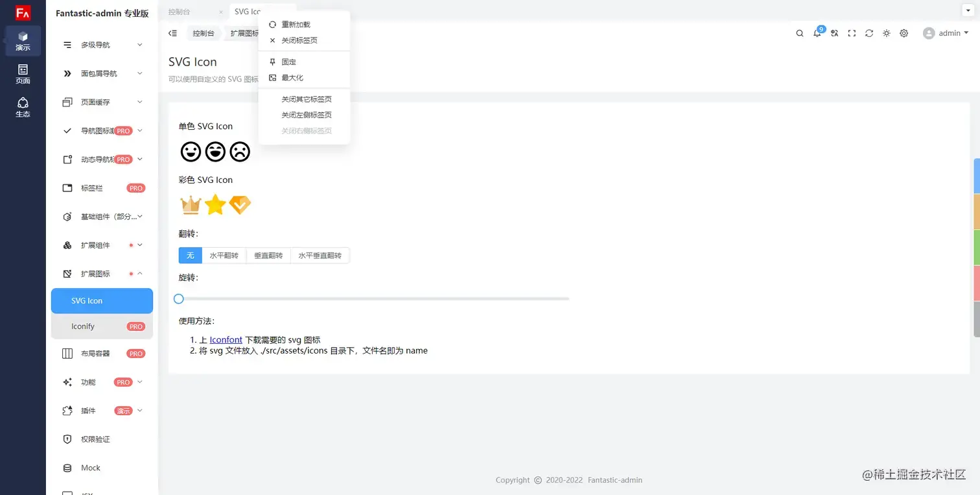Open SVG Icon sidebar item

(102, 300)
